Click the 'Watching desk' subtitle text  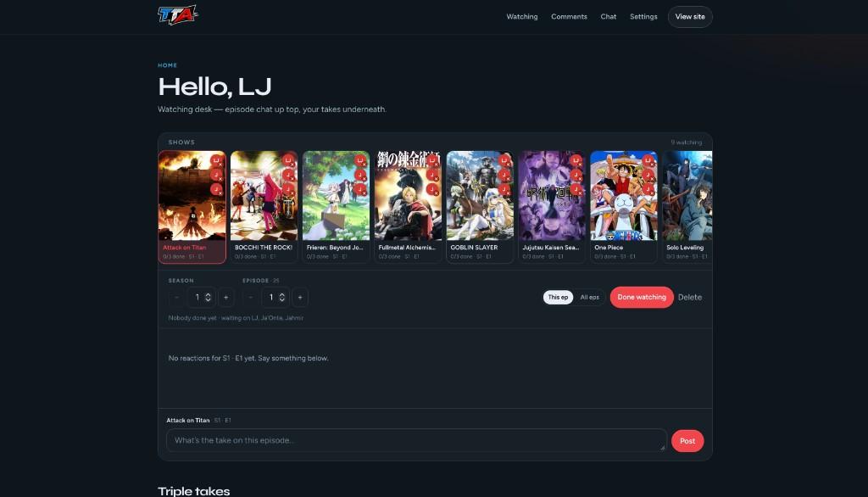point(272,109)
